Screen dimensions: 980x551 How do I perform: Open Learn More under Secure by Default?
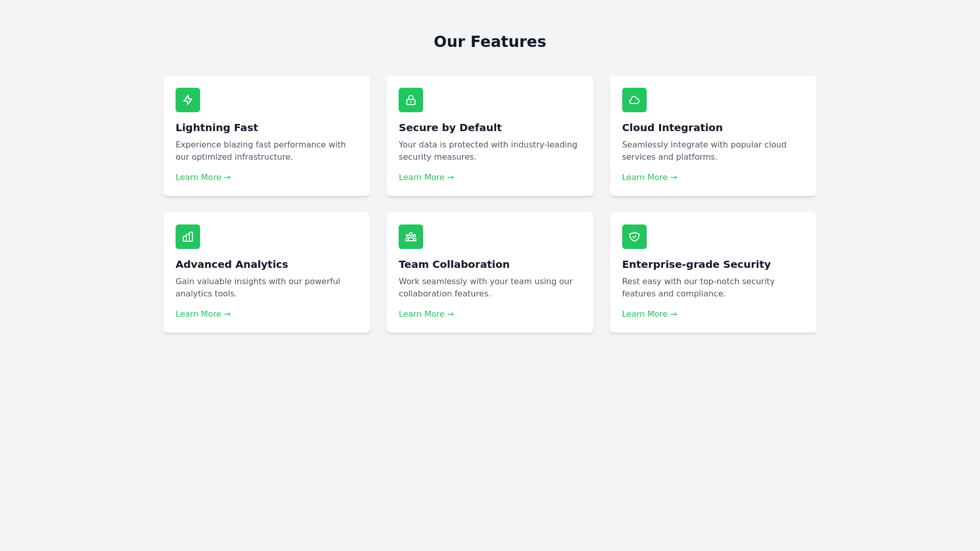[426, 178]
